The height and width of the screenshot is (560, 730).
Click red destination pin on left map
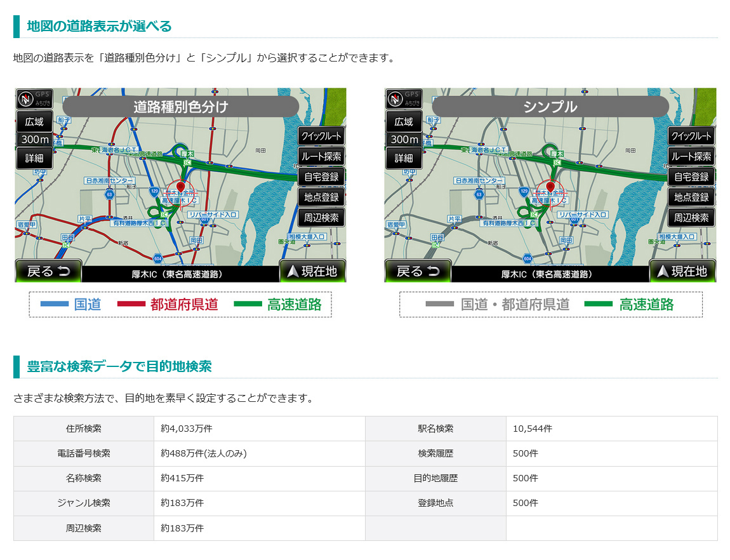pyautogui.click(x=181, y=187)
